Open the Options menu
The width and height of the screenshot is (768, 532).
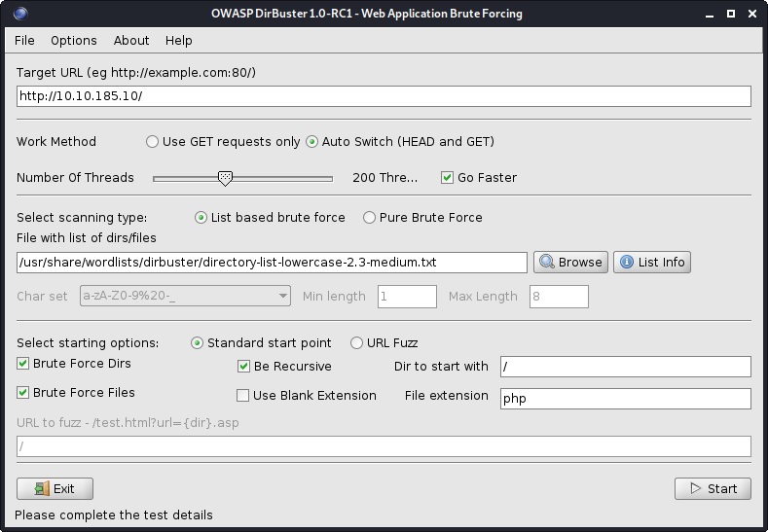tap(74, 41)
